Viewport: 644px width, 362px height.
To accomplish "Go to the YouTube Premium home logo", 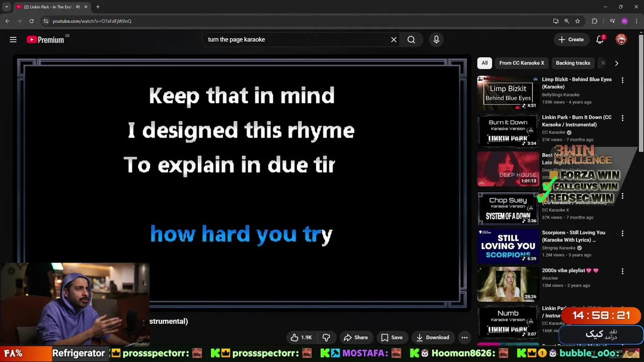I will click(x=45, y=40).
